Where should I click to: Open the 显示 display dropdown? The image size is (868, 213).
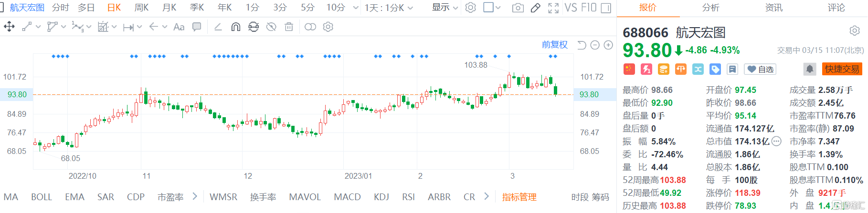(445, 8)
